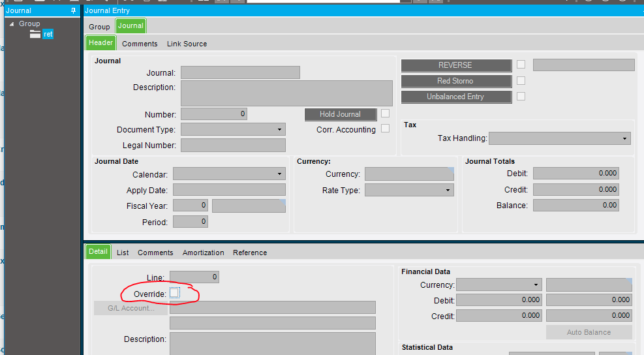
Task: Switch to the Journal tab
Action: pyautogui.click(x=130, y=25)
